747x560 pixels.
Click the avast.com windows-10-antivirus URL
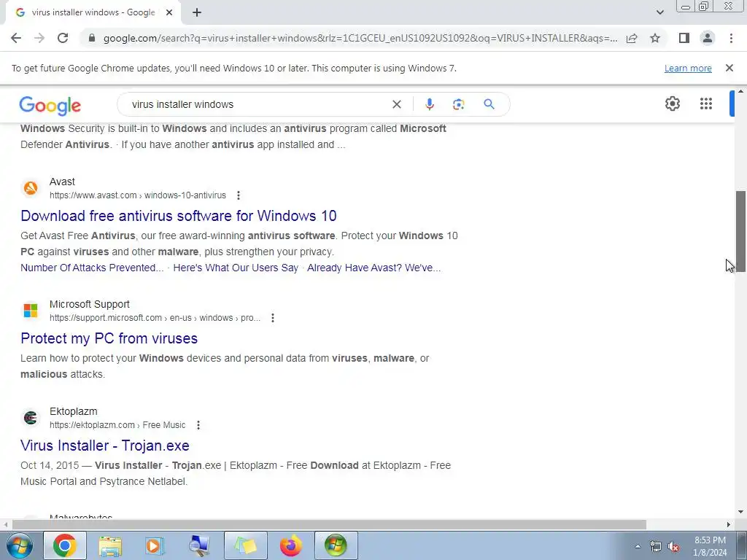pyautogui.click(x=138, y=195)
